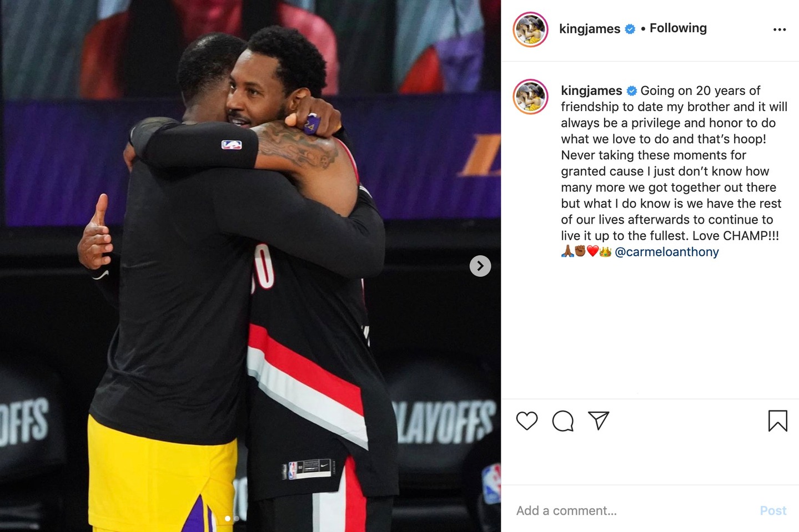The height and width of the screenshot is (532, 799).
Task: Click the verified badge next to caption username
Action: pos(631,90)
